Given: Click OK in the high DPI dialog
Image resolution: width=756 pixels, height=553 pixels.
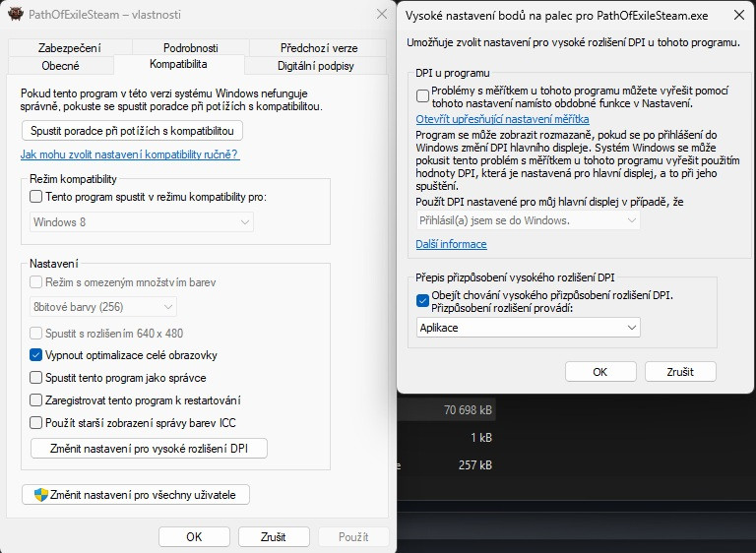Looking at the screenshot, I should [x=600, y=372].
